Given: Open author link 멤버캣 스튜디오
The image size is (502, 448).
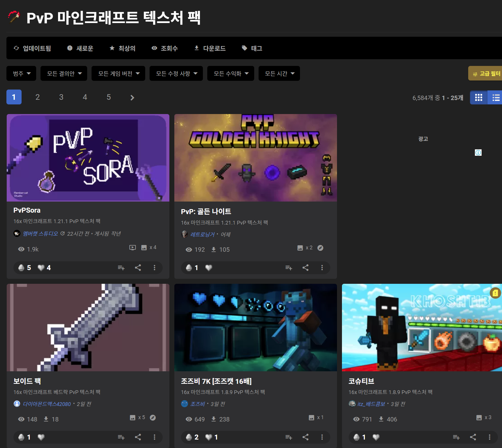Looking at the screenshot, I should [x=41, y=234].
